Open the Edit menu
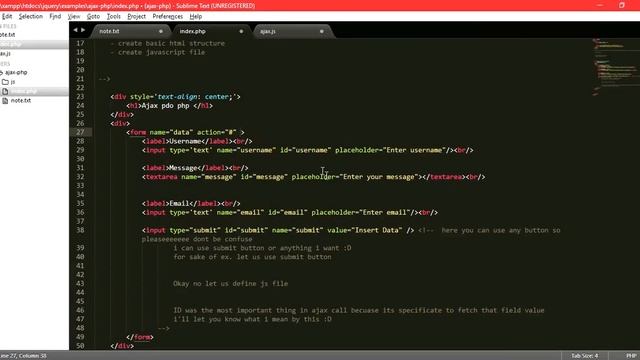Viewport: 640px width, 360px height. 7,17
